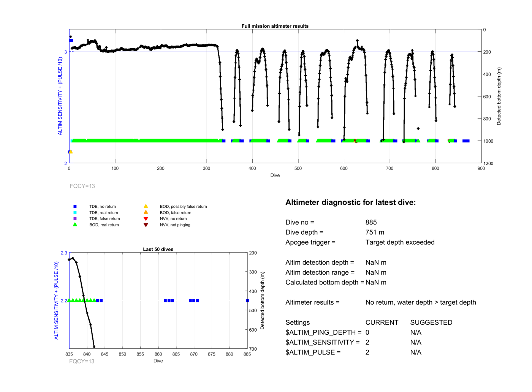The image size is (532, 392).
Task: Click the 'TDE, false return' legend label
Action: tap(104, 219)
